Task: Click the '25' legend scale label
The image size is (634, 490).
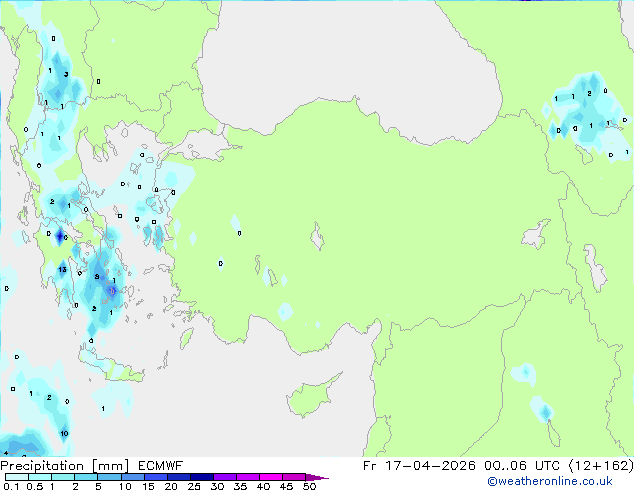Action: tap(194, 486)
